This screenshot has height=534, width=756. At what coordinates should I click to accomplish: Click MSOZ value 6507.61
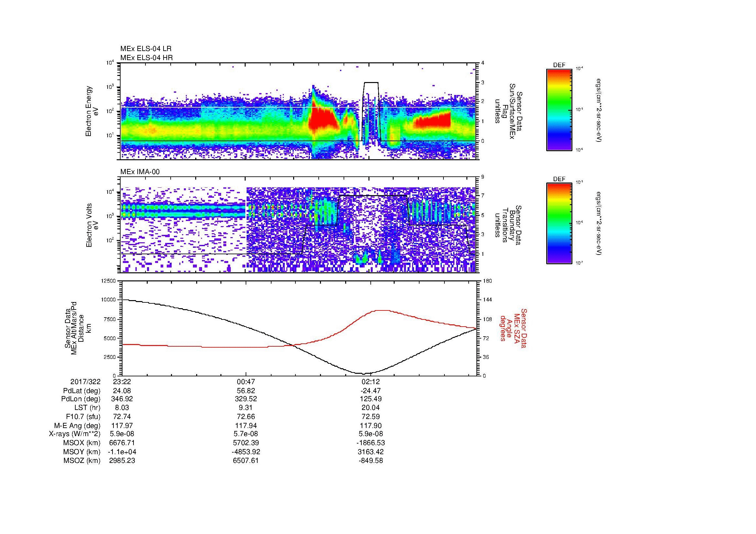pyautogui.click(x=246, y=460)
